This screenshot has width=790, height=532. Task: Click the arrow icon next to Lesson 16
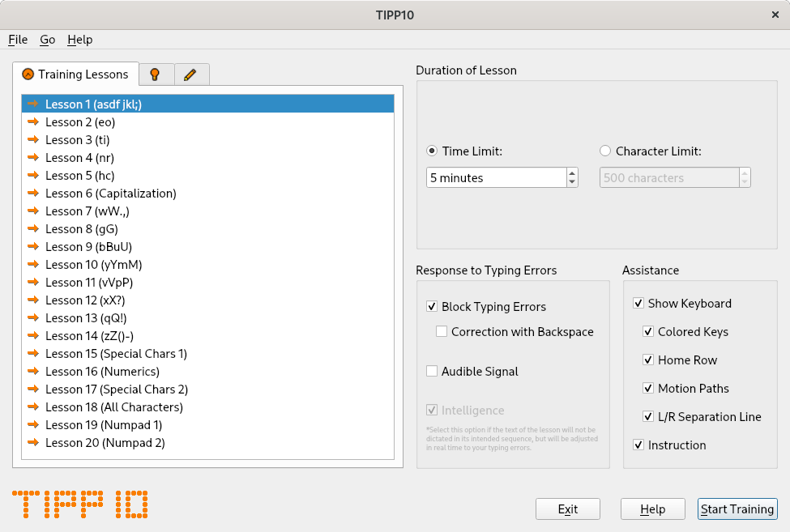tap(32, 372)
